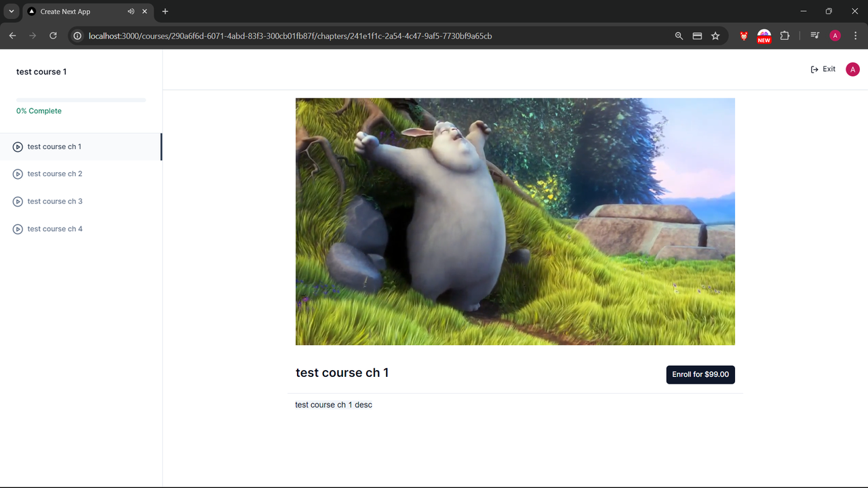Open the Extensions puzzle piece menu

point(785,36)
